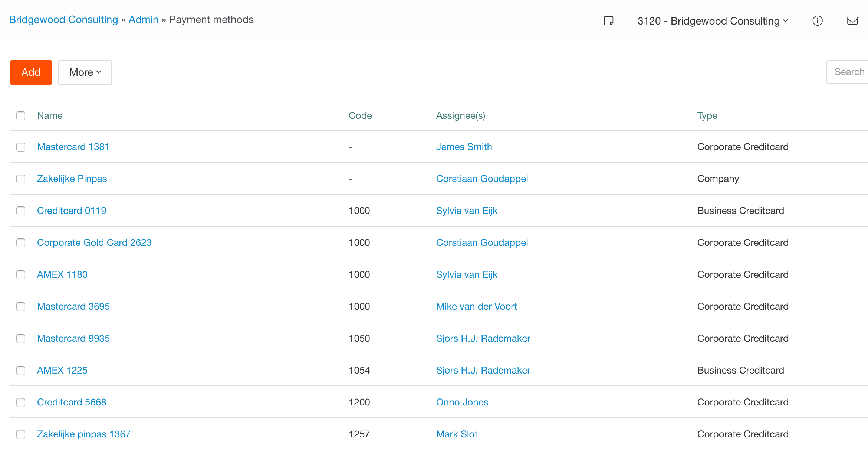Image resolution: width=868 pixels, height=456 pixels.
Task: Open payment method Creditcard 0119
Action: click(x=72, y=211)
